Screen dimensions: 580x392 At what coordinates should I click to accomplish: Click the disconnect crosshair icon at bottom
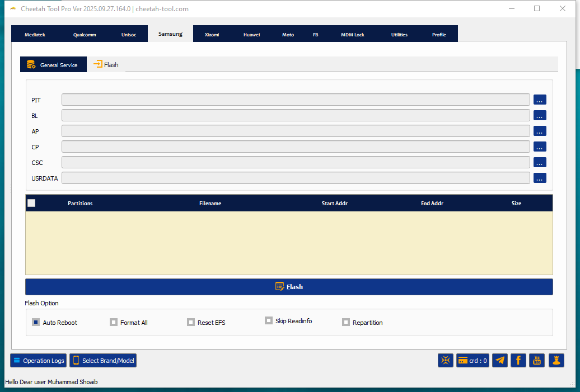(446, 360)
